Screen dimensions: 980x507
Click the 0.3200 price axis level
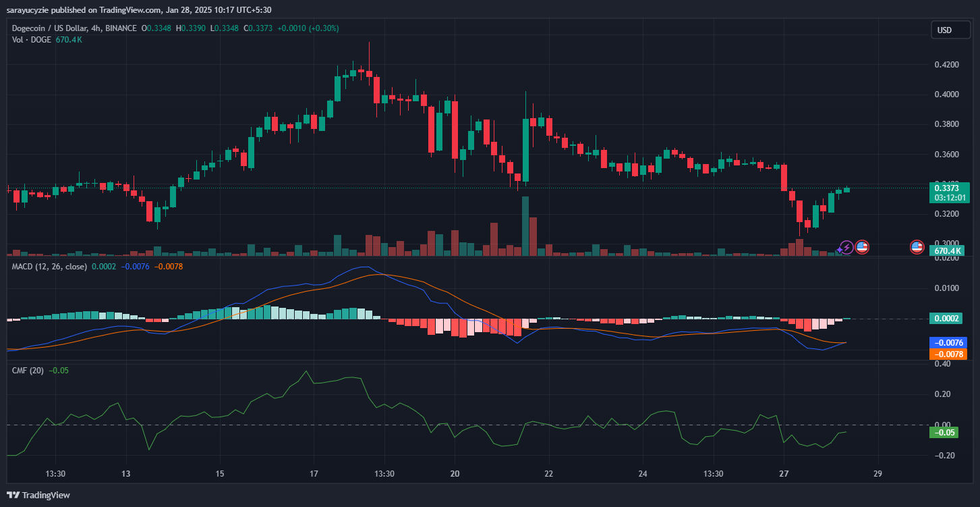pos(946,214)
